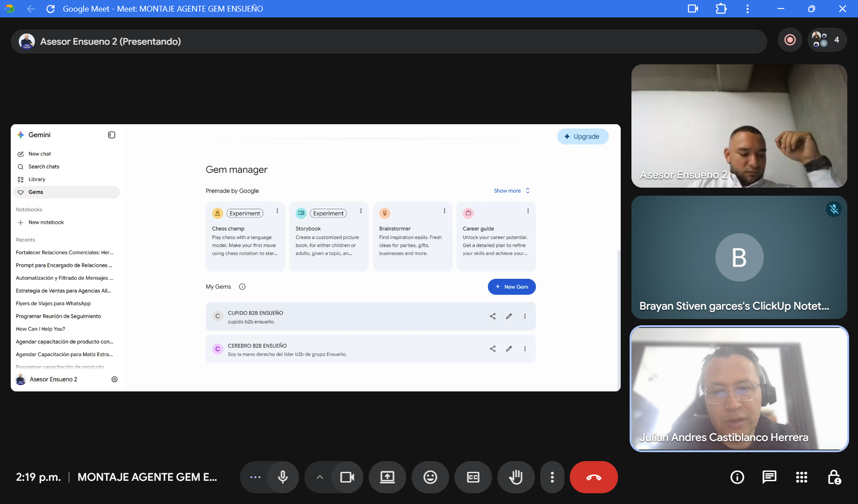The image size is (858, 504).
Task: Open Career guide card options menu
Action: pos(528,211)
